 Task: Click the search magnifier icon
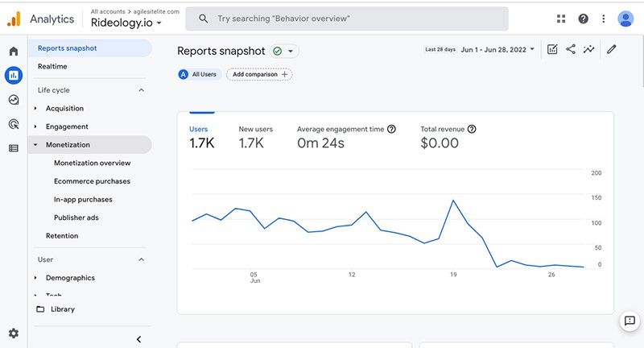[203, 19]
